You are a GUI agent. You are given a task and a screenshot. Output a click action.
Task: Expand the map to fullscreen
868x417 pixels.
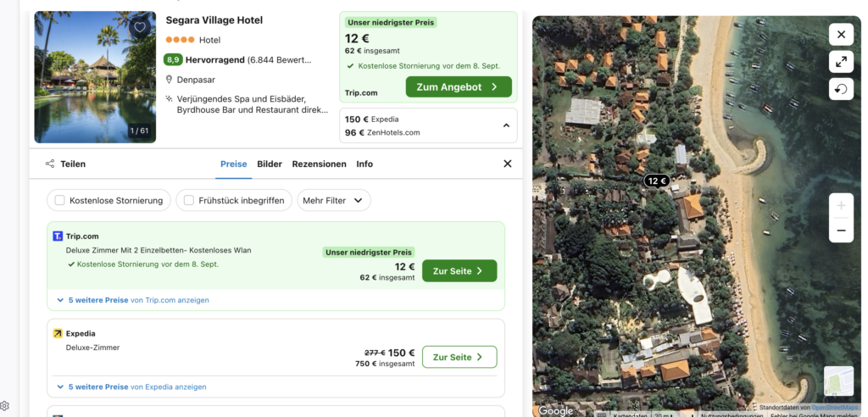click(x=841, y=62)
